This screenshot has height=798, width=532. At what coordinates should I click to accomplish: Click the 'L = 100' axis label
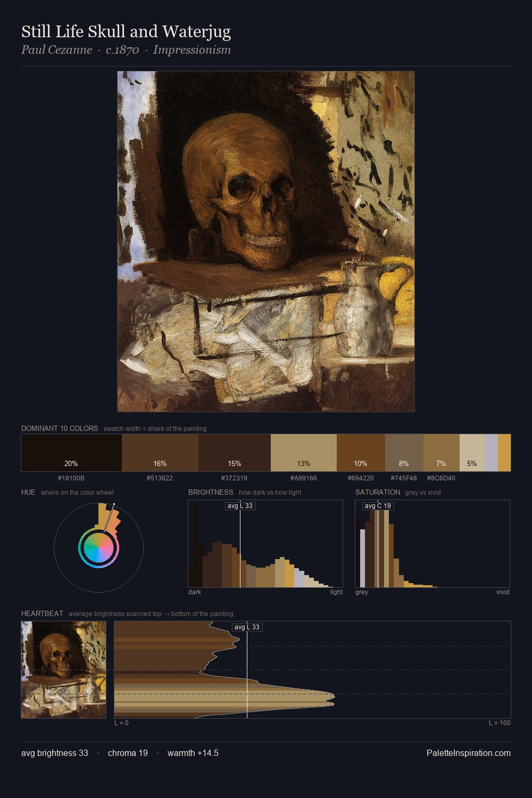500,723
